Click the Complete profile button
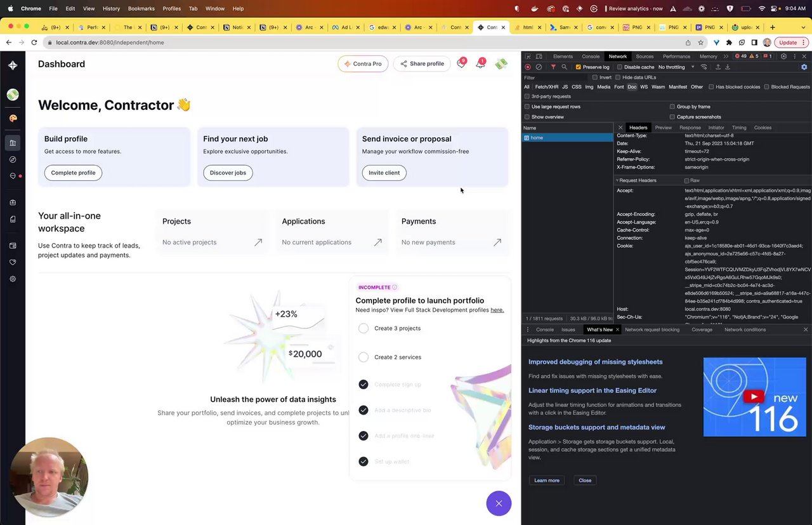812x525 pixels. pyautogui.click(x=73, y=173)
